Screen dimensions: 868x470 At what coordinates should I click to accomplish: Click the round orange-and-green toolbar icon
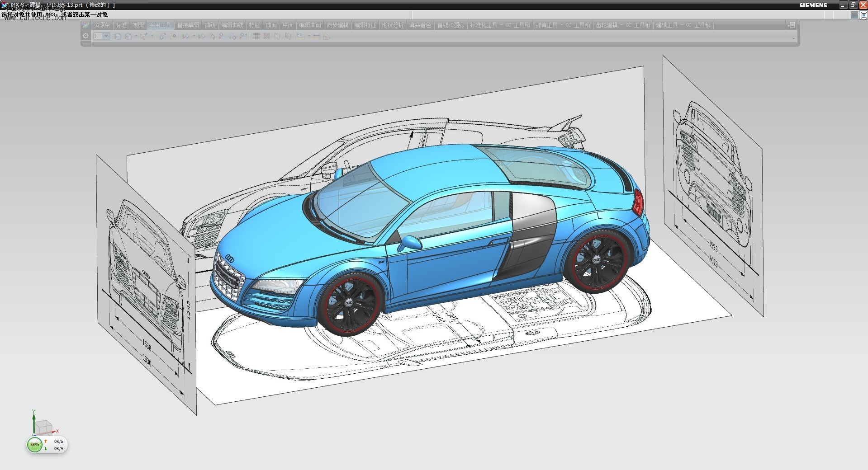tap(173, 36)
